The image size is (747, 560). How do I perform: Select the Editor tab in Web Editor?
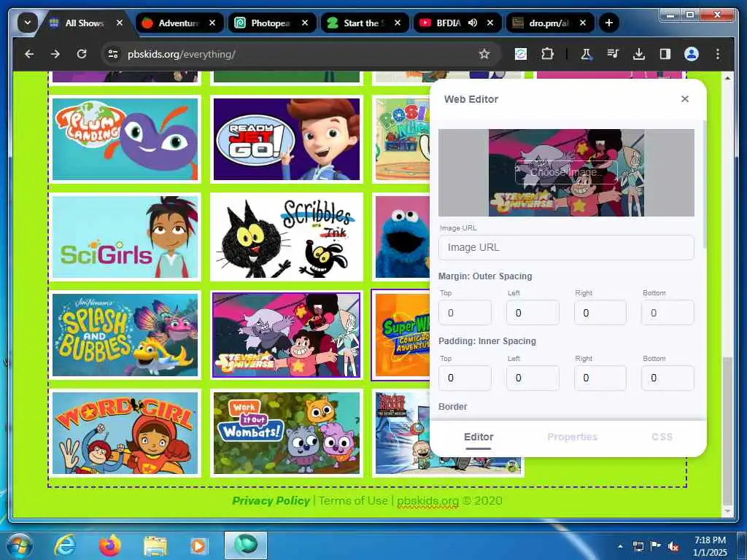[479, 437]
